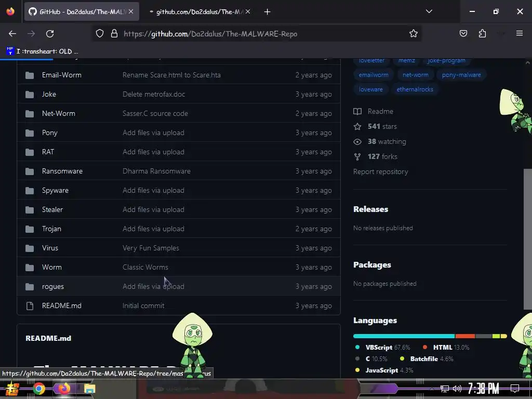Open the Email-Worm folder
Viewport: 532px width, 399px height.
[x=61, y=75]
